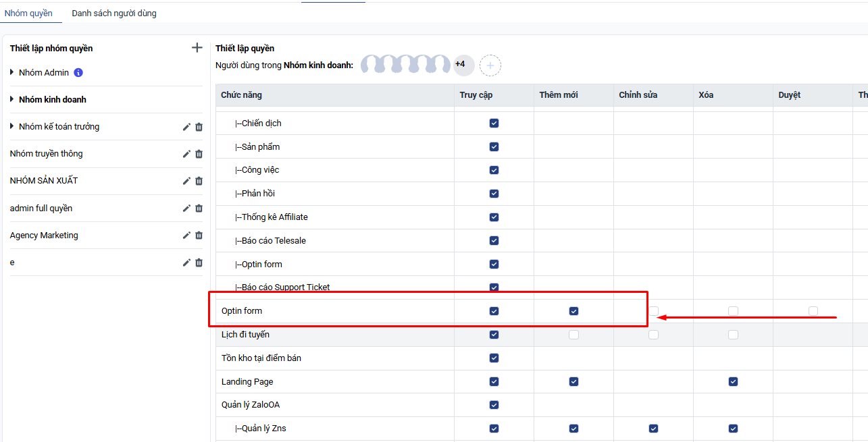Click the Lịch đi tuyến row label

[x=245, y=335]
